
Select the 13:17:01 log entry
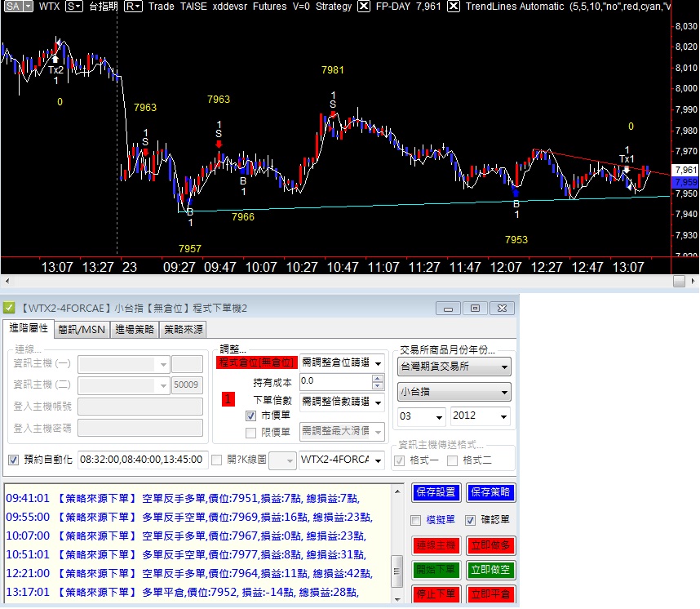point(182,593)
